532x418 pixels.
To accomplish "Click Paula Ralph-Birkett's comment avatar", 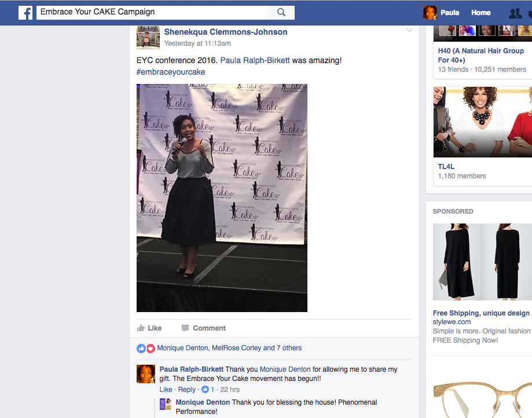I will pyautogui.click(x=146, y=374).
